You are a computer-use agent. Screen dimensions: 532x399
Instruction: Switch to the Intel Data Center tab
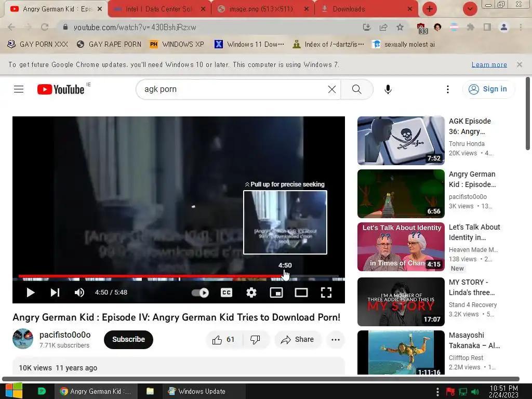159,9
